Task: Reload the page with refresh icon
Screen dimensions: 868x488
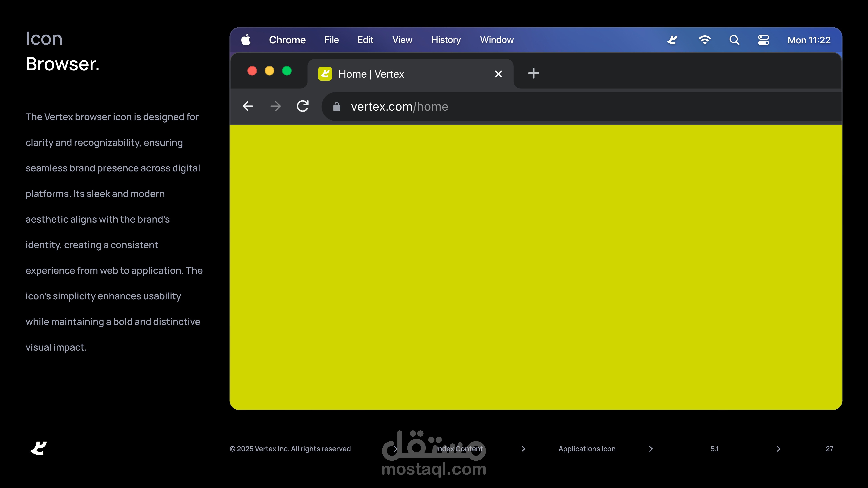Action: [303, 106]
